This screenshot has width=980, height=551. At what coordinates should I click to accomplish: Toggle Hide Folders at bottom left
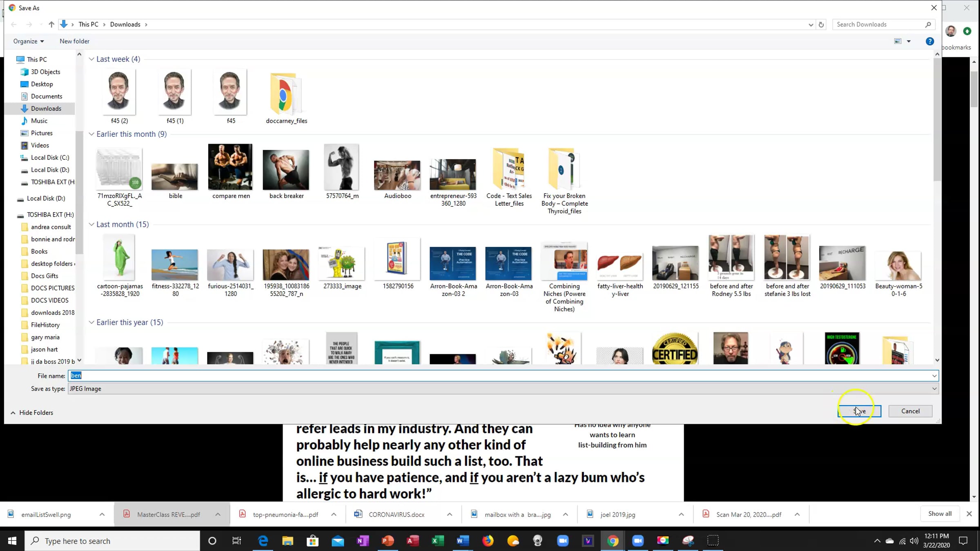point(32,413)
